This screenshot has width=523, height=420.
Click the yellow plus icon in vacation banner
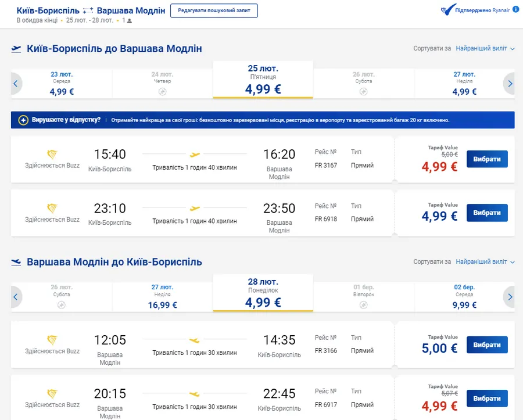(23, 120)
